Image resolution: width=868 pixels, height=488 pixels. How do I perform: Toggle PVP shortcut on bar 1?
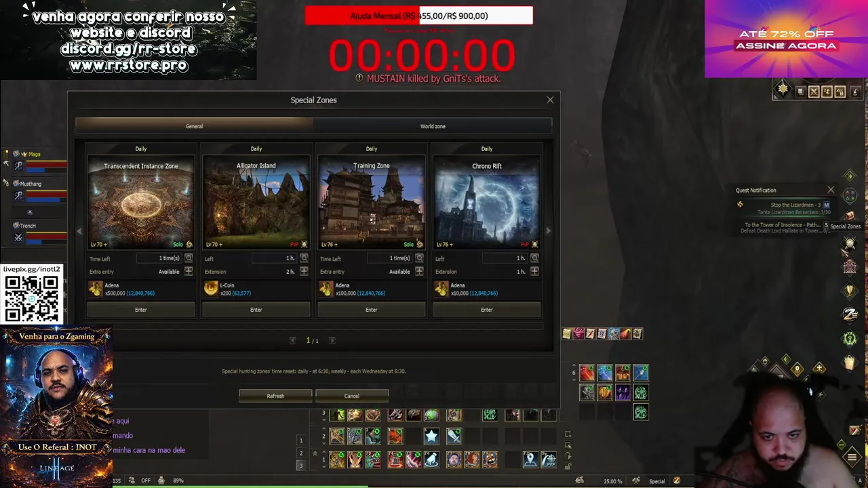(x=548, y=460)
